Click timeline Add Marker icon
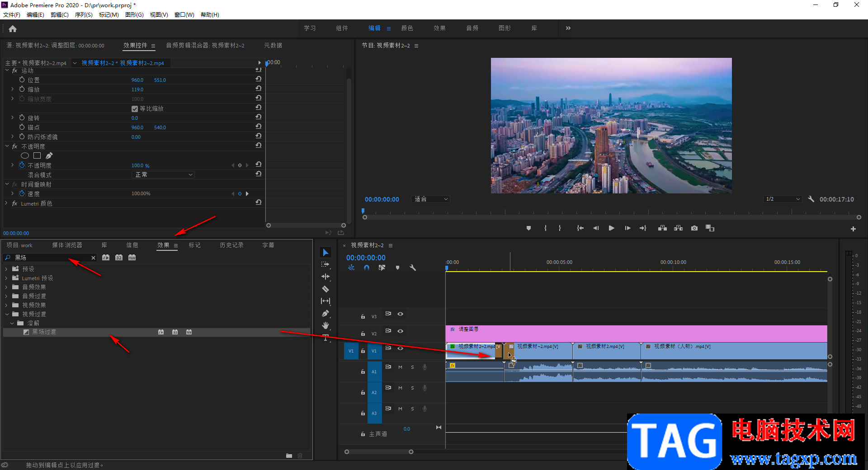868x470 pixels. tap(397, 268)
